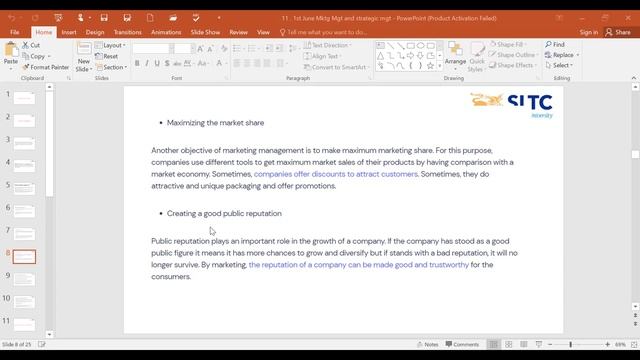Click the Format Painter brush

26,67
